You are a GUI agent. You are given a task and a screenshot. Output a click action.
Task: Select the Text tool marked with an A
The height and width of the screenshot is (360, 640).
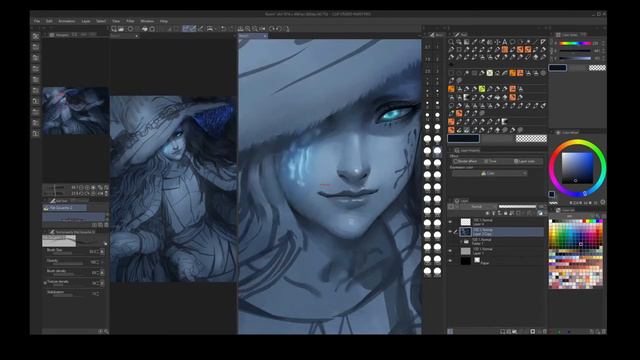[505, 42]
